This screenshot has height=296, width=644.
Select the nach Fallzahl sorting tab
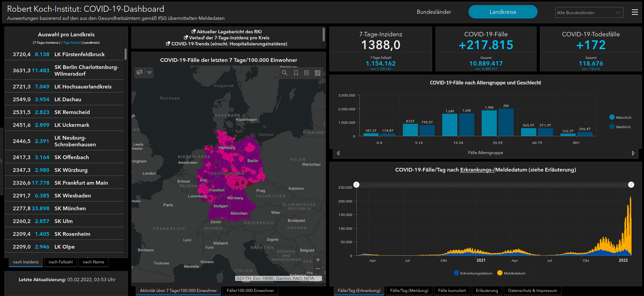61,262
